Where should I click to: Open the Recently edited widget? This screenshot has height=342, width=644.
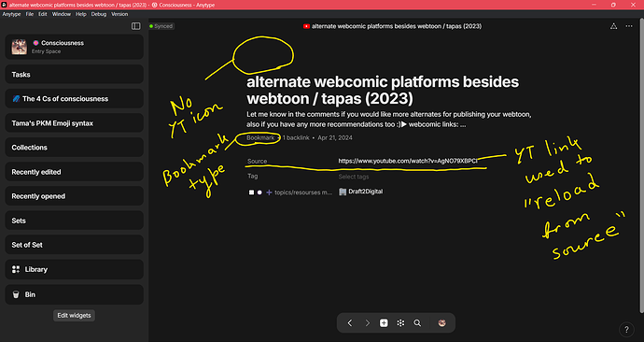pyautogui.click(x=75, y=172)
